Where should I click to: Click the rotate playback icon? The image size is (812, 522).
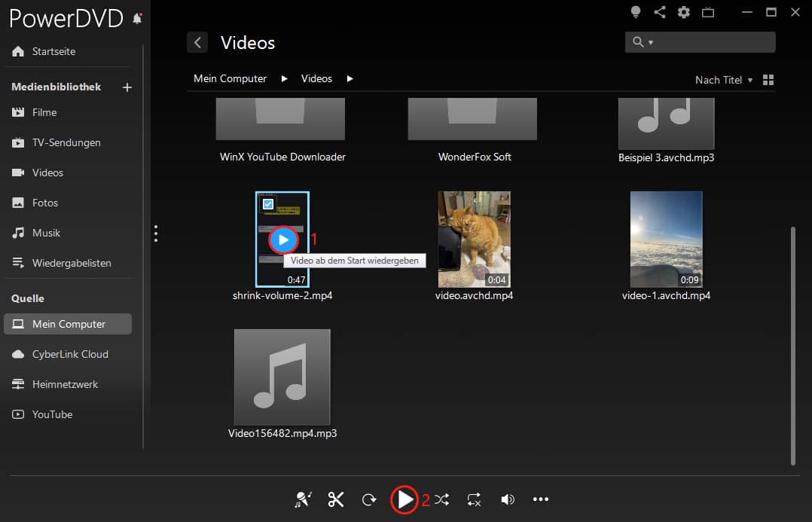click(368, 499)
